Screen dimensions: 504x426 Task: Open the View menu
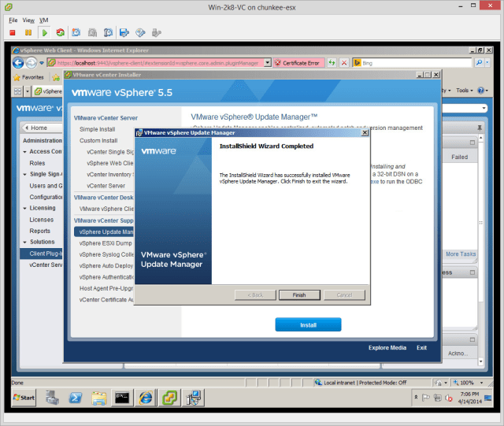pos(28,20)
